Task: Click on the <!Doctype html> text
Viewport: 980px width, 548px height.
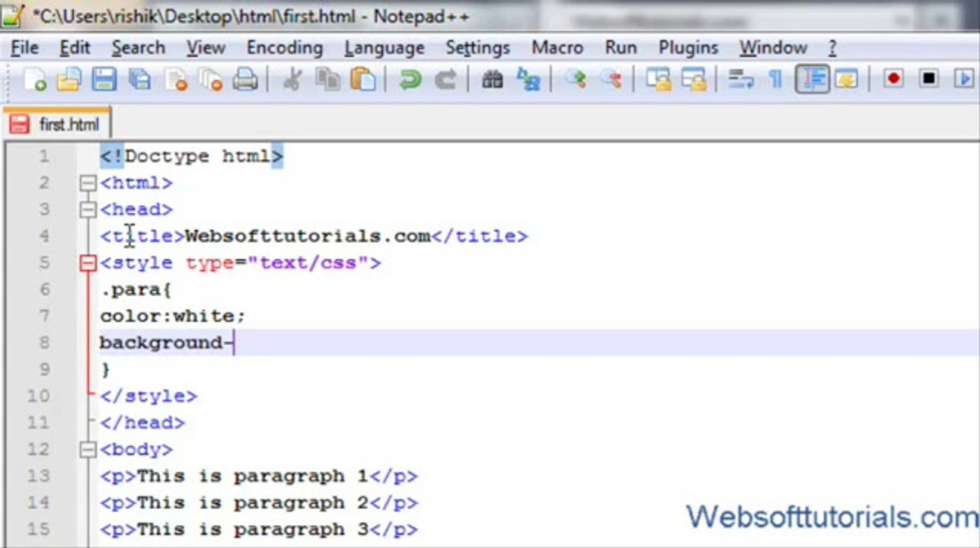Action: [x=192, y=156]
